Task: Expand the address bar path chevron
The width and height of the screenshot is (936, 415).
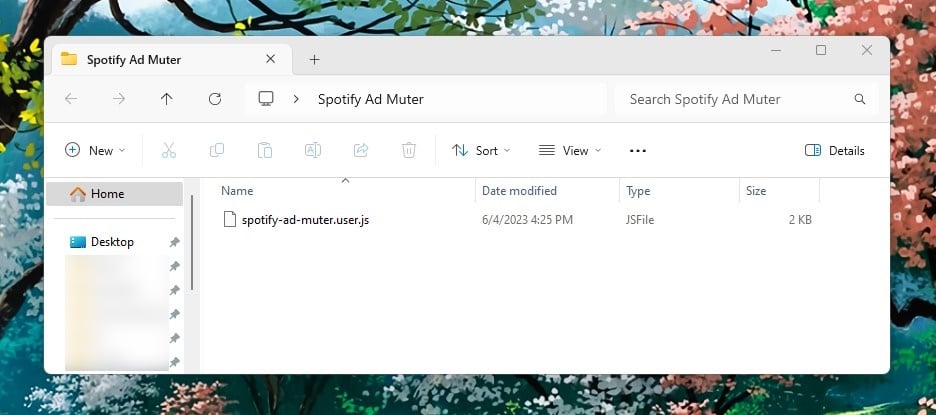Action: 296,99
